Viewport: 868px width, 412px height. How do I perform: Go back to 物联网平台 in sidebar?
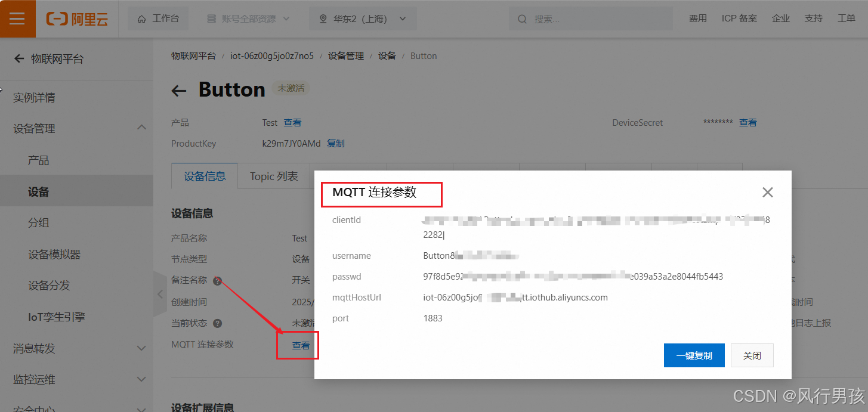click(49, 58)
